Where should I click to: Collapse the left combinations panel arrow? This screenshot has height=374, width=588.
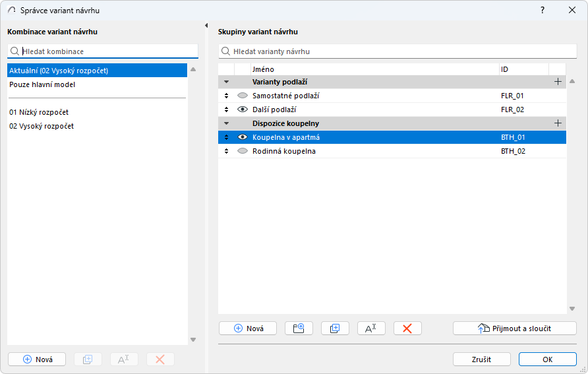(206, 26)
